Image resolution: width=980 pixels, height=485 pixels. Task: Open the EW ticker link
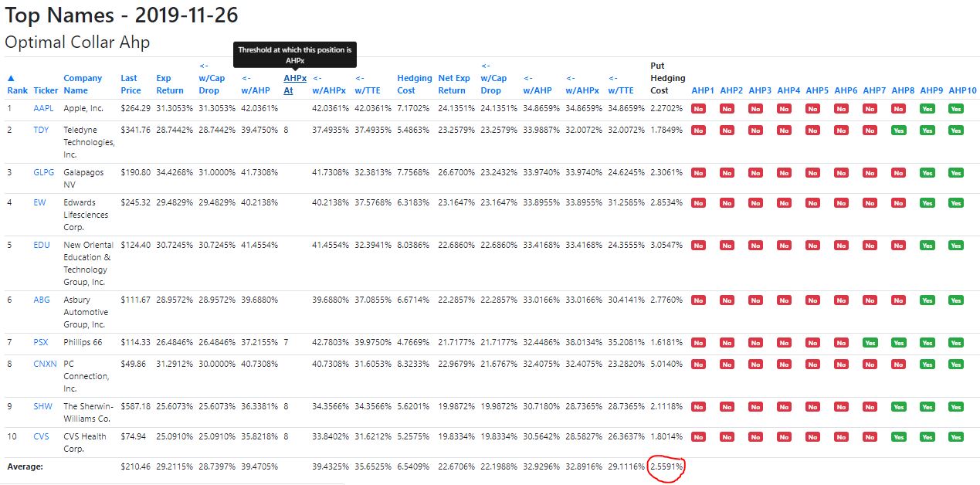[39, 202]
